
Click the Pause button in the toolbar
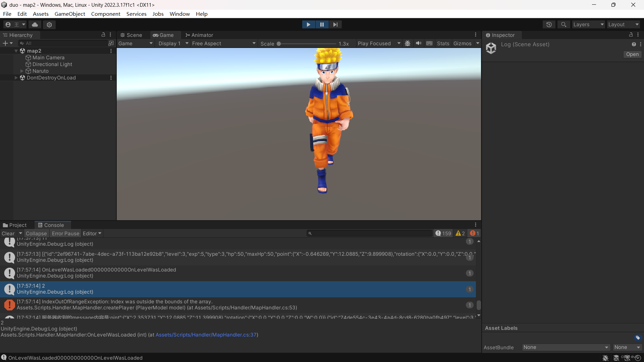click(322, 24)
